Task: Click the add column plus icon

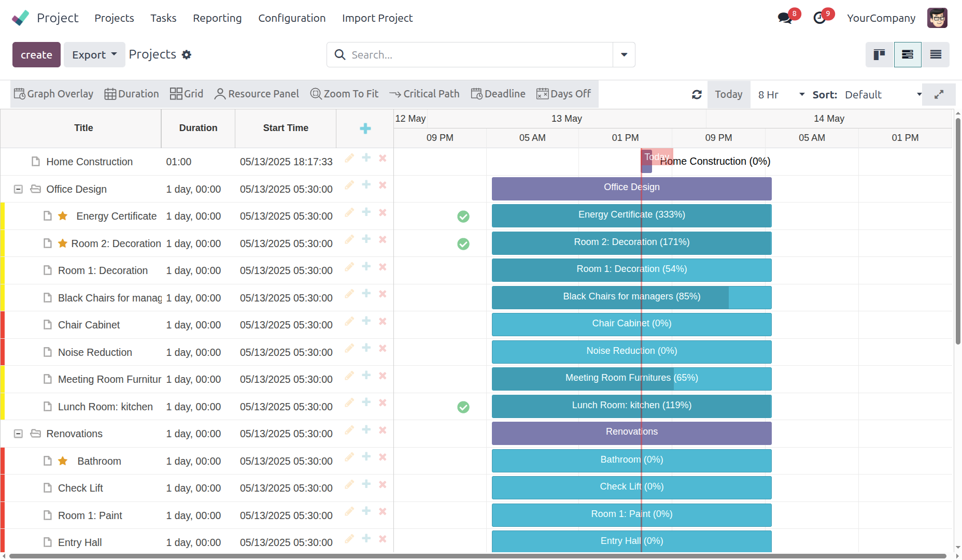Action: pos(365,128)
